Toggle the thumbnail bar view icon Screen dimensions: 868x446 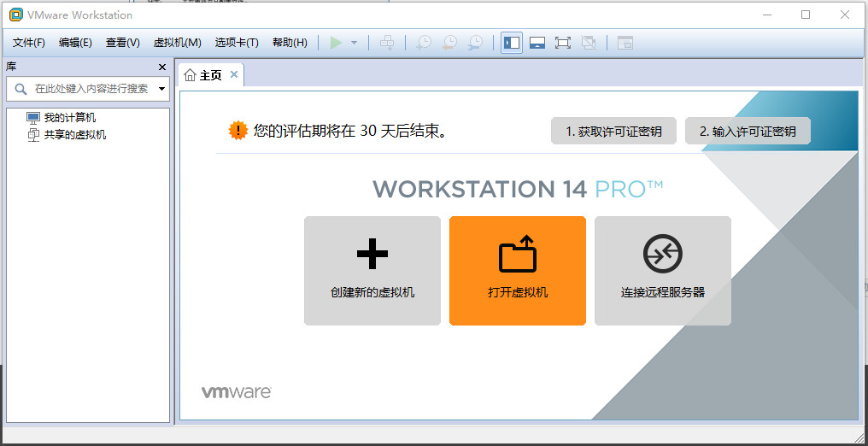(537, 43)
